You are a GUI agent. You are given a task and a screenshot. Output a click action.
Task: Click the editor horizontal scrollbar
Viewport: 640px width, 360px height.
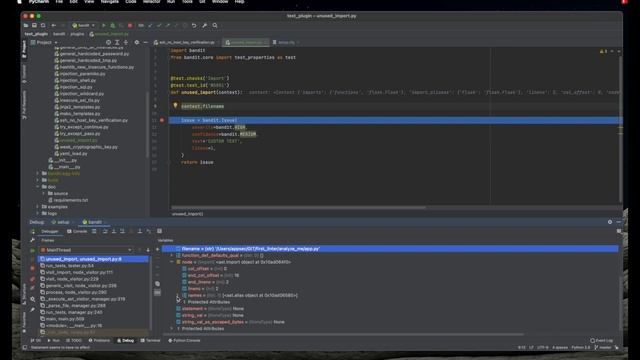298,207
